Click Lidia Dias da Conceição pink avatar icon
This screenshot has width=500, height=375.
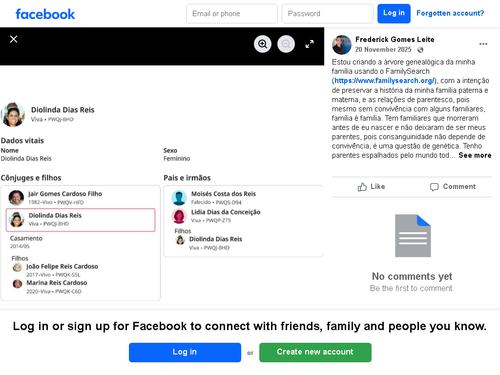coord(179,216)
